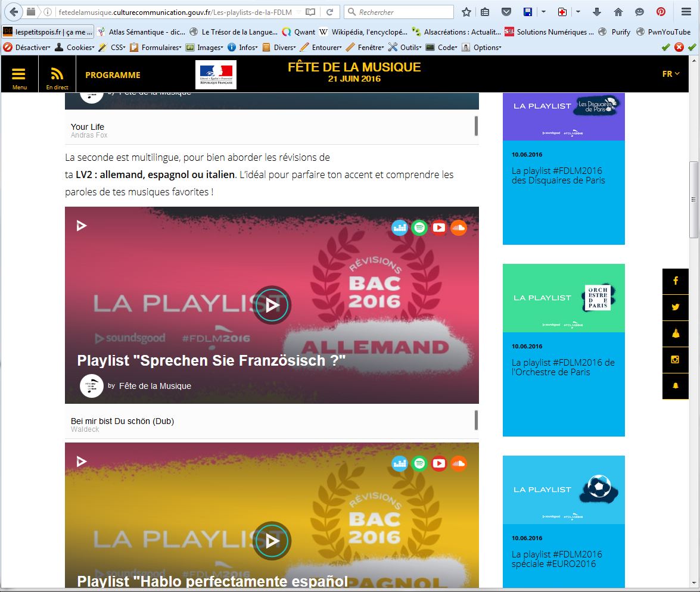Share on Twitter from the side bar

[x=676, y=307]
